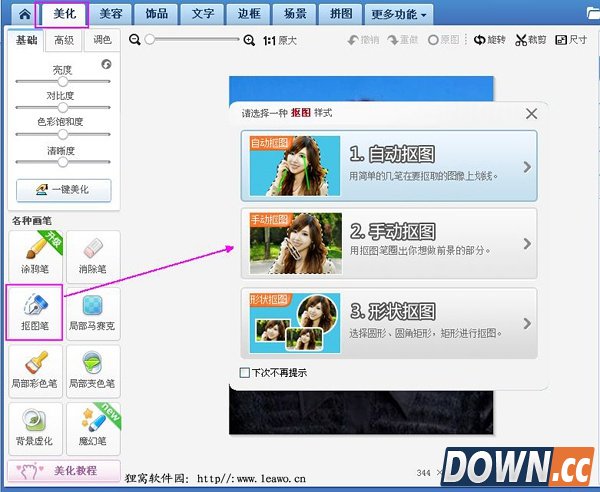Select the 局部马赛克 mosaic tool

click(x=93, y=313)
